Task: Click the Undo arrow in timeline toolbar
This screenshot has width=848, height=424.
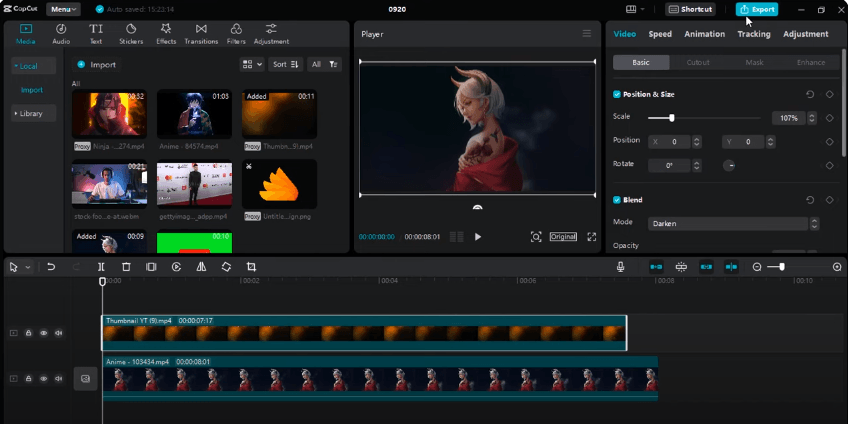Action: tap(51, 267)
